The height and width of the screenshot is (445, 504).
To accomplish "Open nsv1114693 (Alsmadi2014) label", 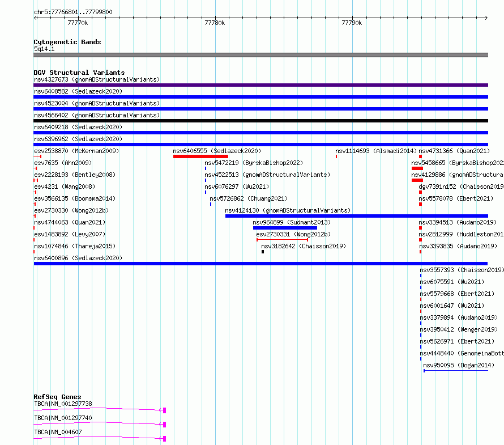I will [376, 151].
